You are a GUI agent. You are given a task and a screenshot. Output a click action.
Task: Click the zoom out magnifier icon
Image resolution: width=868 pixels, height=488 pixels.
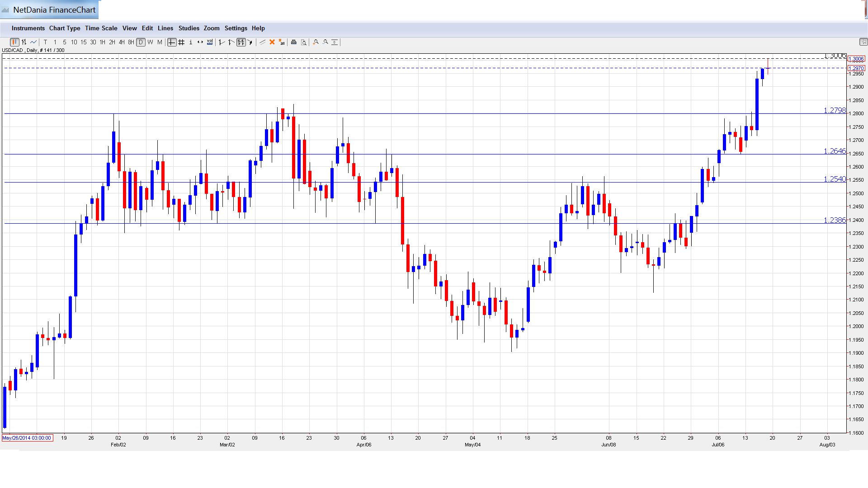point(325,42)
